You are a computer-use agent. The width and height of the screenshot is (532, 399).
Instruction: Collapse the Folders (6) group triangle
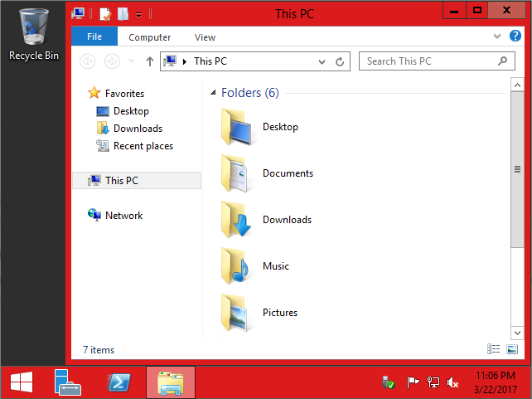213,92
